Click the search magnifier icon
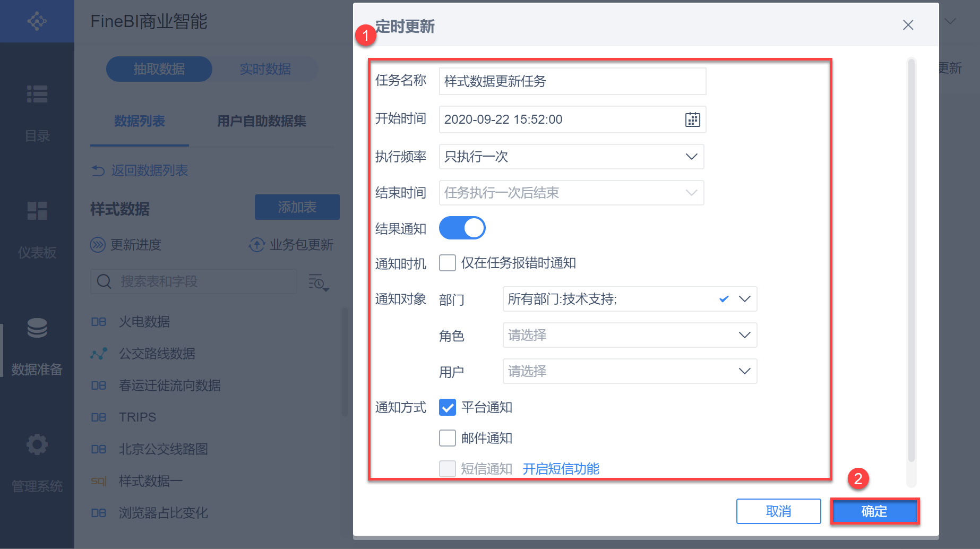This screenshot has height=549, width=980. [104, 281]
